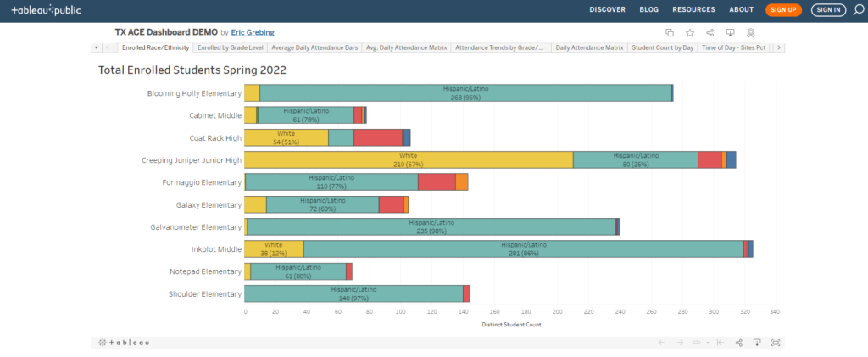Viewport: 868px width, 357px height.
Task: Click the Tableau Public logo
Action: [46, 10]
